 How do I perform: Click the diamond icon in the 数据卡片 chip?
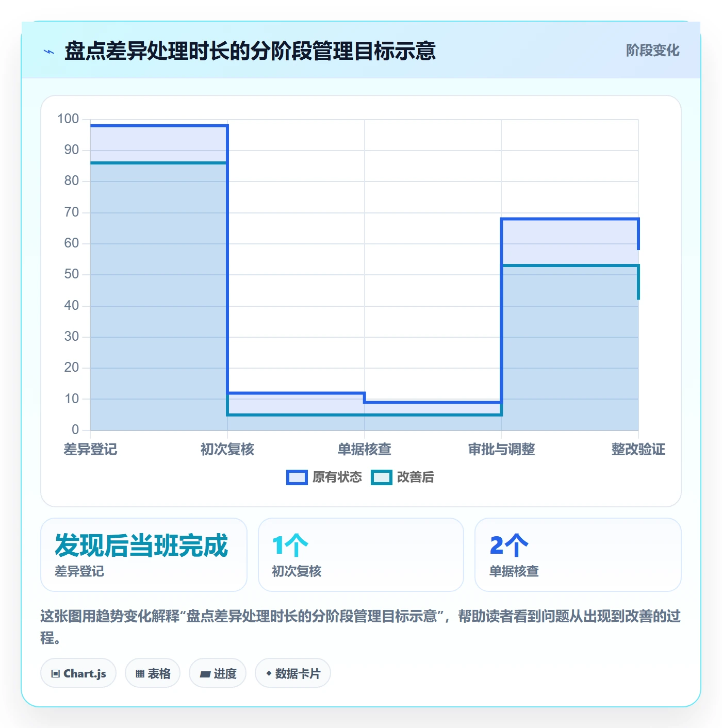click(269, 673)
